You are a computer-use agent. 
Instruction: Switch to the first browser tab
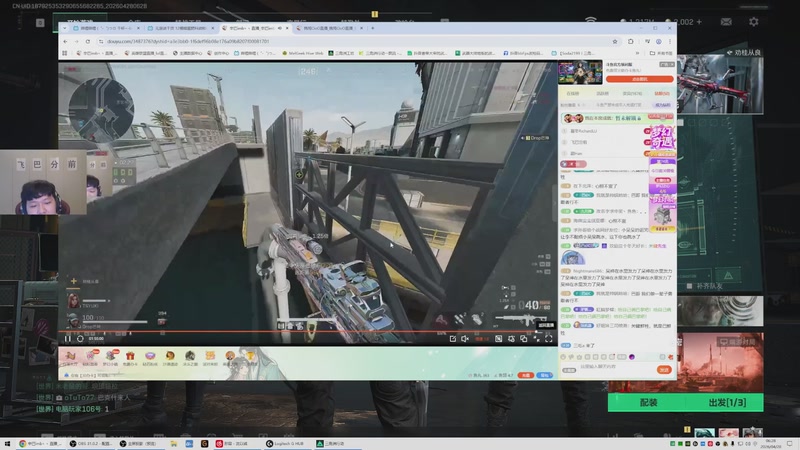tap(106, 28)
